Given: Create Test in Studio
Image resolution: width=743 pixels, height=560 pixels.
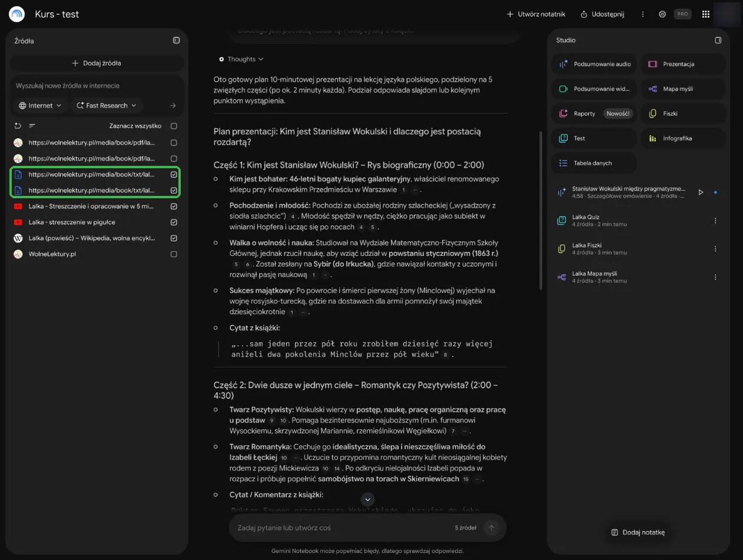Looking at the screenshot, I should point(594,138).
